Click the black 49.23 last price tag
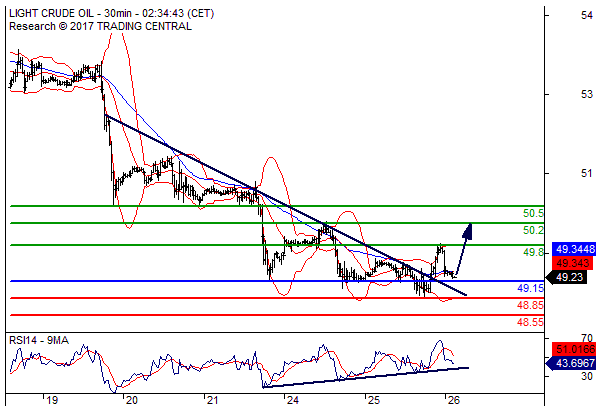This screenshot has height=415, width=606. click(566, 277)
